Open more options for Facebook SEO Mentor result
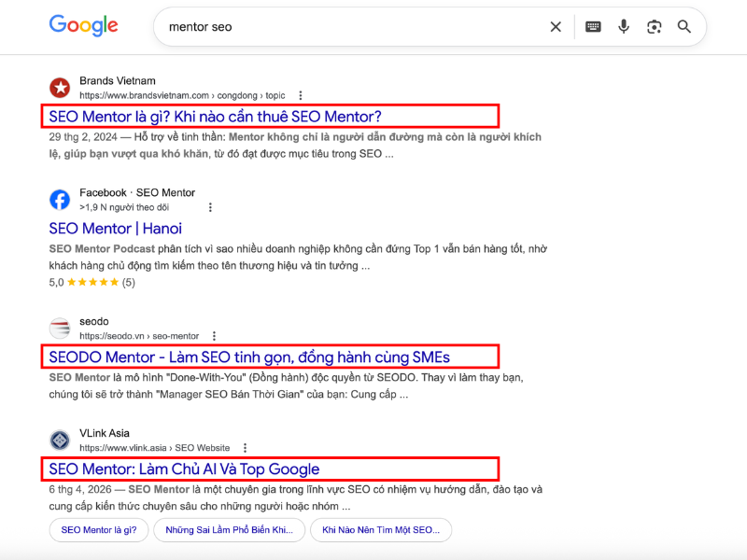Viewport: 747px width, 560px height. point(210,207)
